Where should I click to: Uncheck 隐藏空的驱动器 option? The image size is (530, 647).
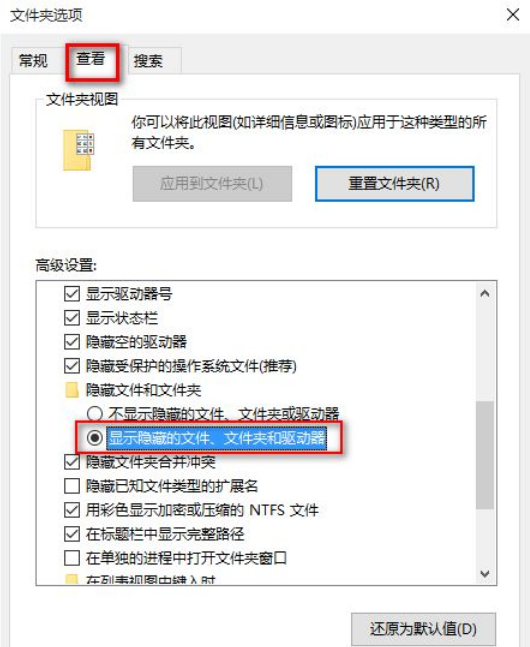[72, 342]
